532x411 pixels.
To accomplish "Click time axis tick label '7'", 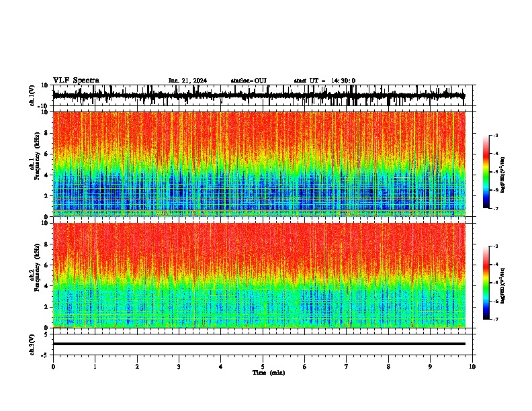I will coord(347,367).
